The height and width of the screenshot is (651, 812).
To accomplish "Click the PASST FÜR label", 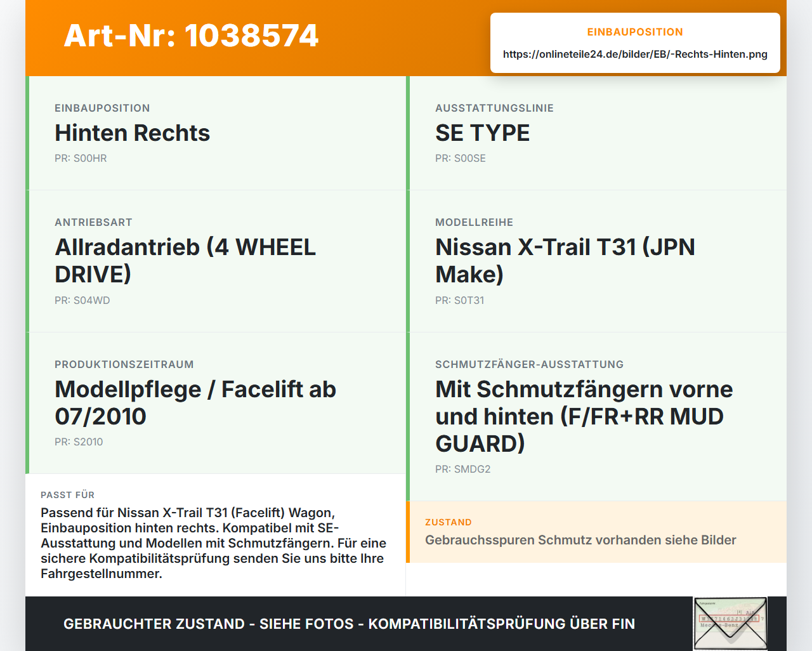I will [x=67, y=495].
